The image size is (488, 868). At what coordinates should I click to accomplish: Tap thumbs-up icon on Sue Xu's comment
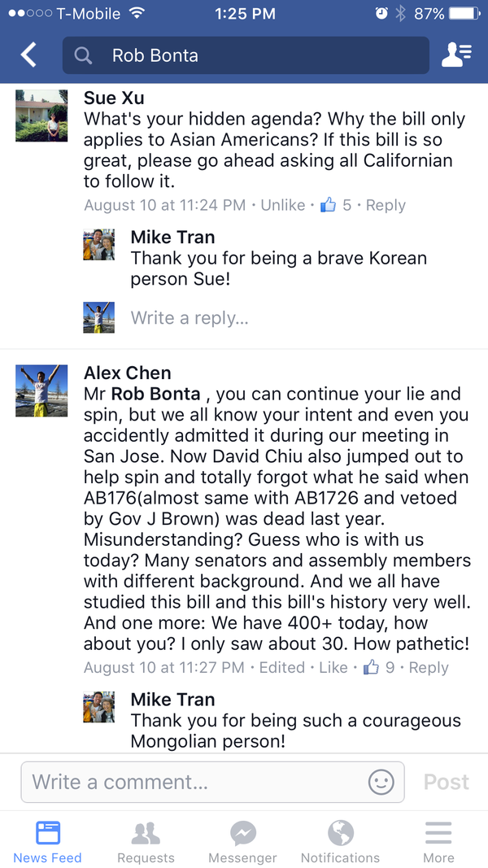click(x=328, y=205)
